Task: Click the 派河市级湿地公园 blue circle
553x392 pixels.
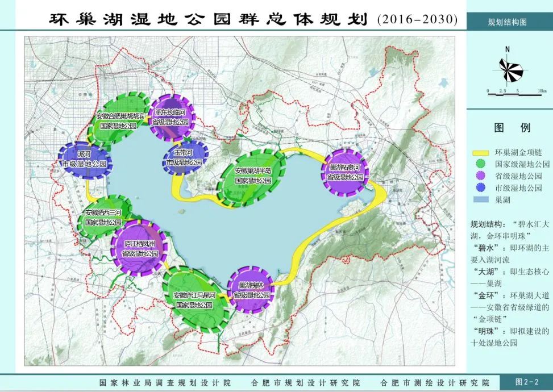Action: pyautogui.click(x=84, y=160)
